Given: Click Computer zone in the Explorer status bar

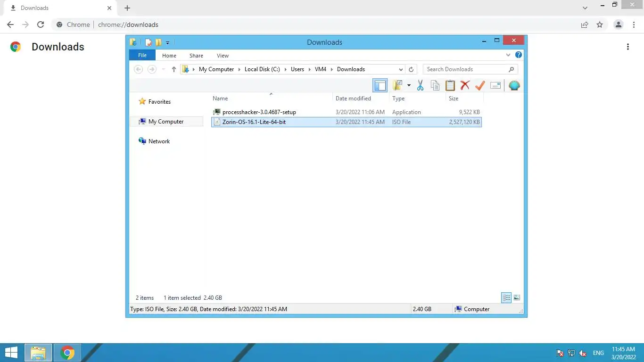Looking at the screenshot, I should click(x=472, y=309).
